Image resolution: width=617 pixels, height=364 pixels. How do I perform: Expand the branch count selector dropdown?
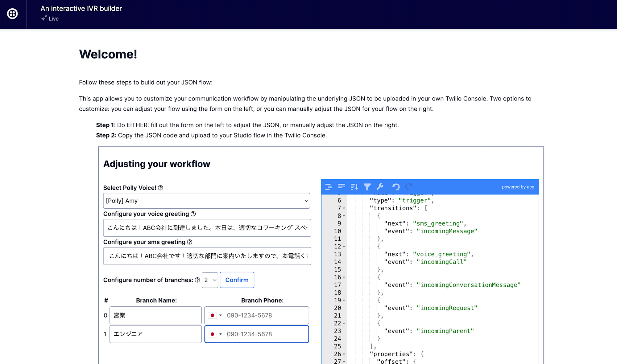click(210, 280)
